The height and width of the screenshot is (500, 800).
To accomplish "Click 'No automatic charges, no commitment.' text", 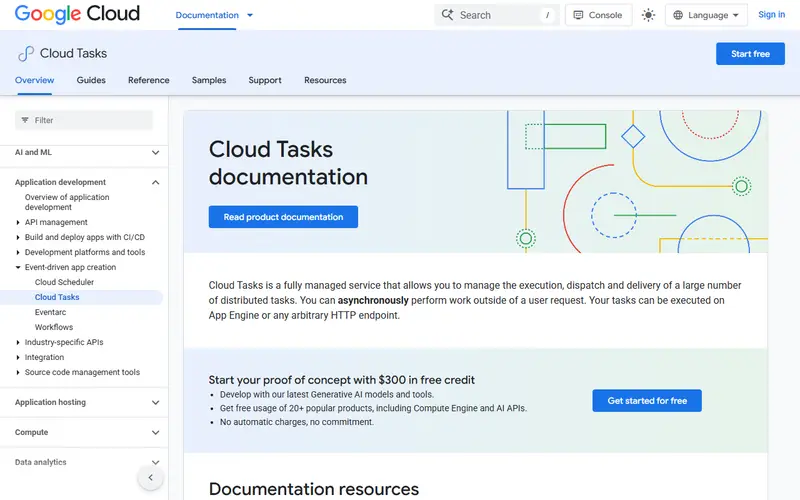I will 297,422.
